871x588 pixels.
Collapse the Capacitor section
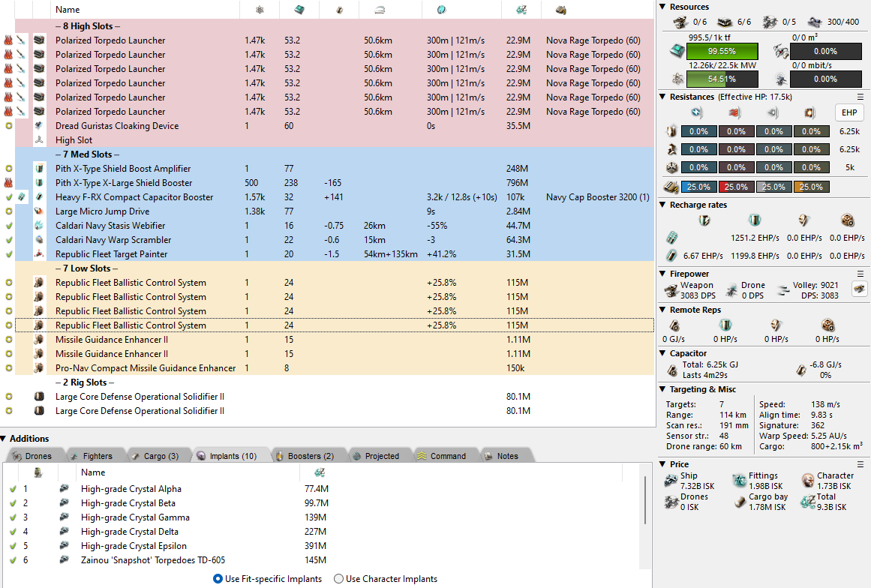pyautogui.click(x=662, y=353)
